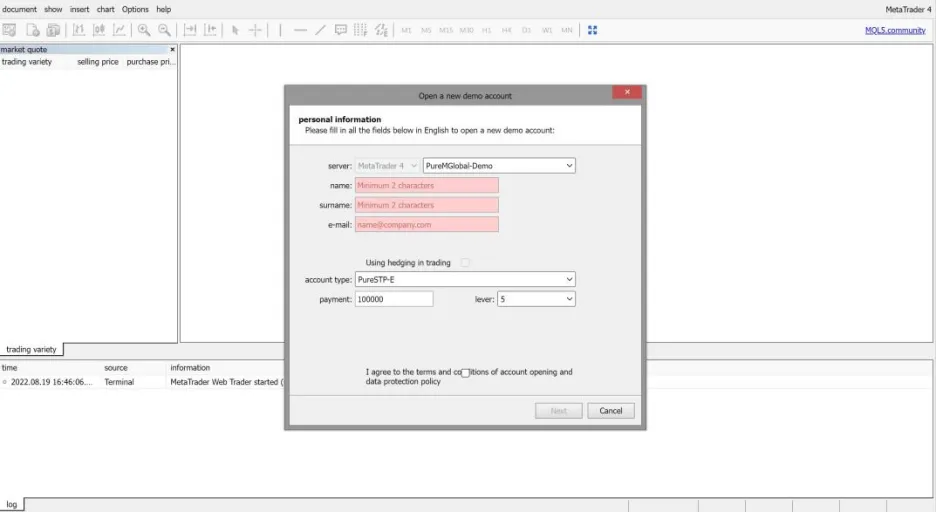The image size is (937, 512).
Task: Toggle chart shift from right border
Action: (x=210, y=30)
